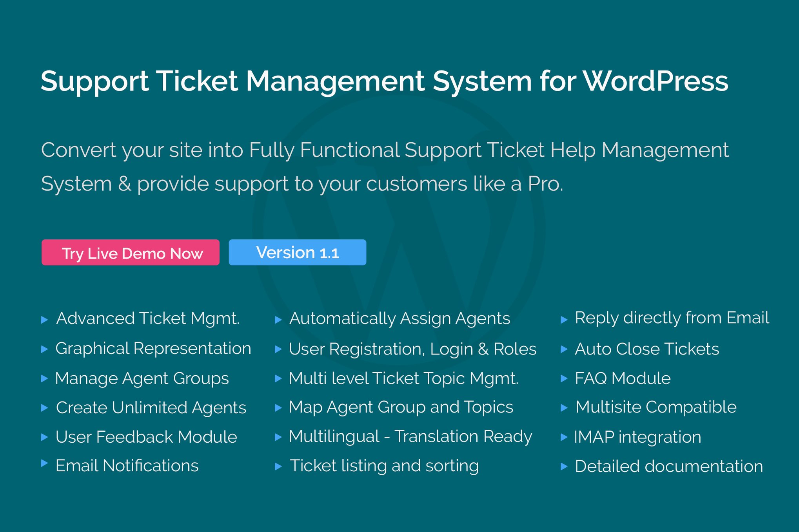The width and height of the screenshot is (799, 532).
Task: Click arrow bullet beside Email Notifications
Action: (x=44, y=464)
